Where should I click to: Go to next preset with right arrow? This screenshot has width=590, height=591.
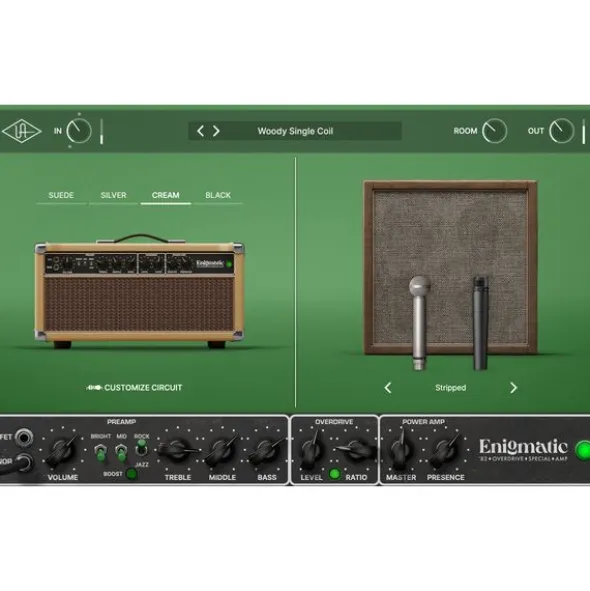[x=216, y=131]
